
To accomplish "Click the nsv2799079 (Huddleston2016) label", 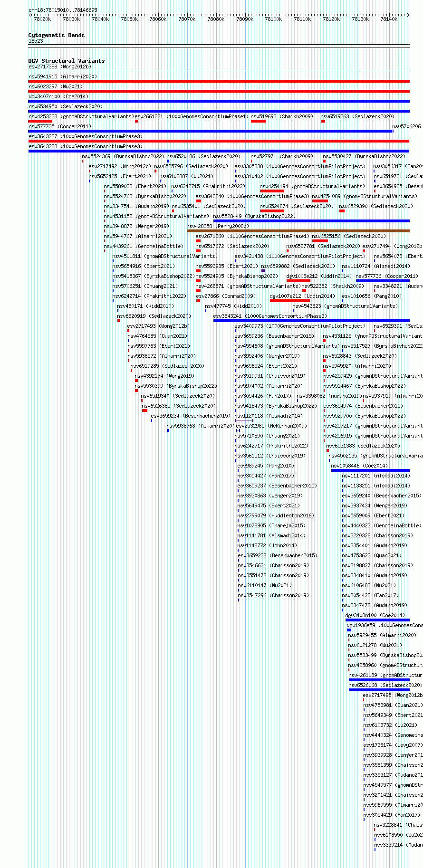I will point(276,516).
